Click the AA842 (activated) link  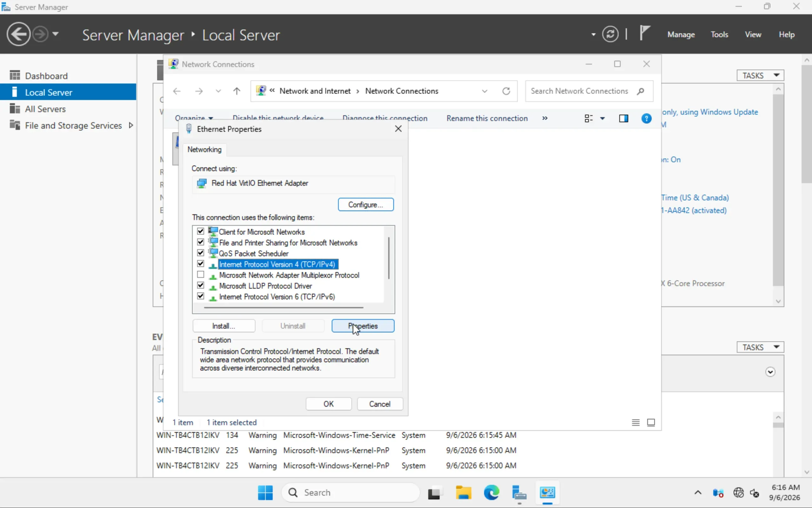point(694,210)
